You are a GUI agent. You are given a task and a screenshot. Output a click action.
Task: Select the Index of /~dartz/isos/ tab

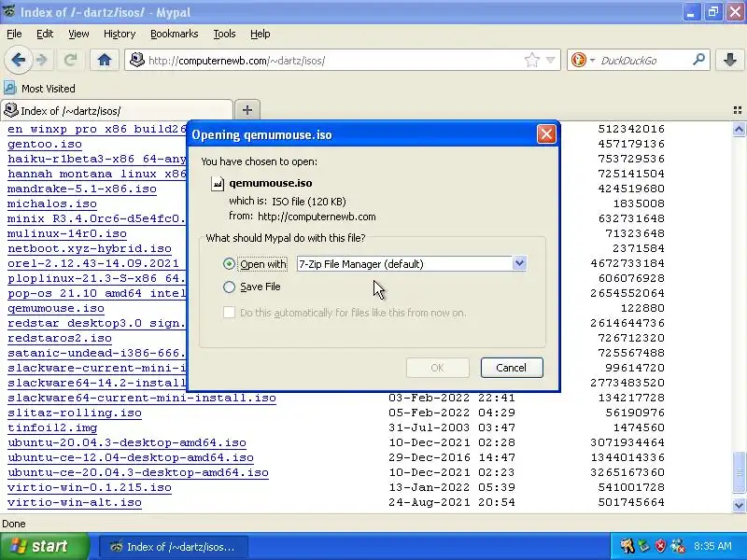117,110
